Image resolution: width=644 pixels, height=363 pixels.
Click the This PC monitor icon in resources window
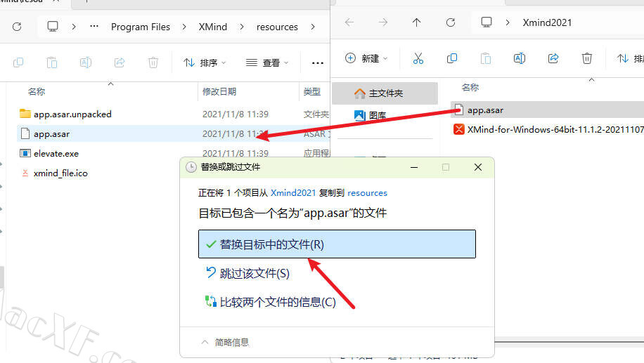click(x=53, y=27)
